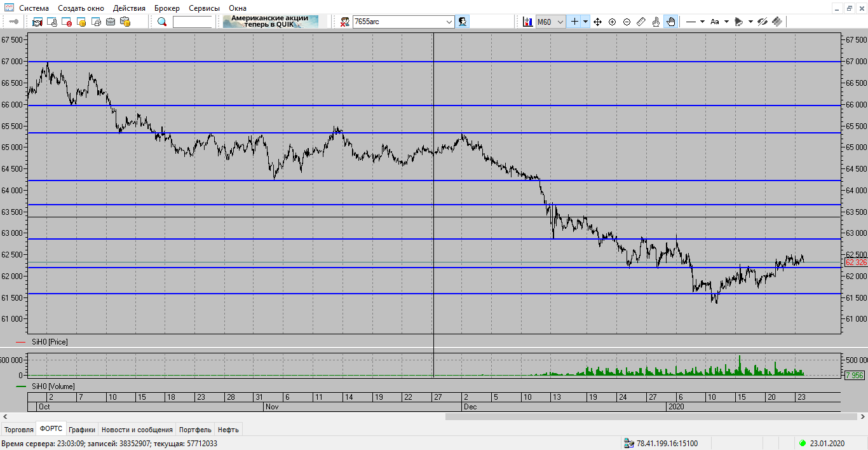Restore down the inner chart window

[849, 8]
